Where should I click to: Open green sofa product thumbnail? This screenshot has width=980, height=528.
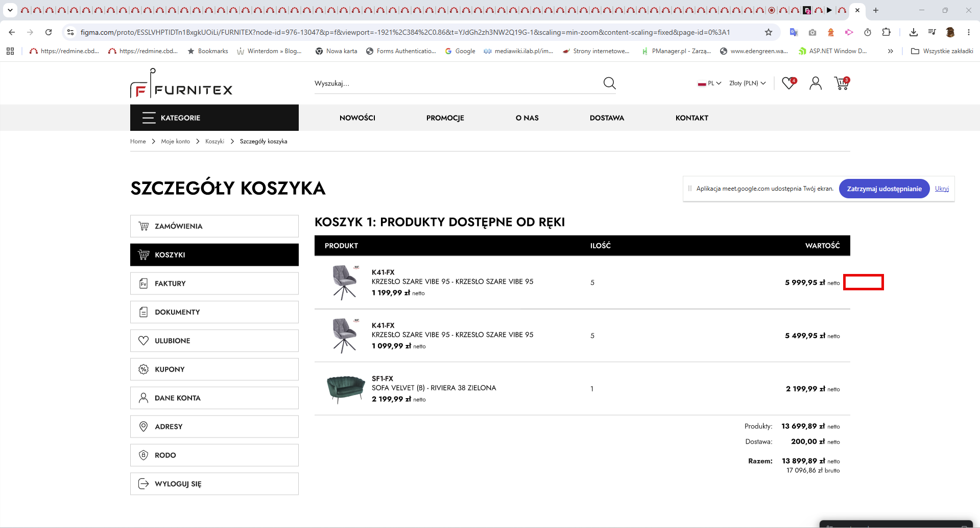[x=346, y=389]
